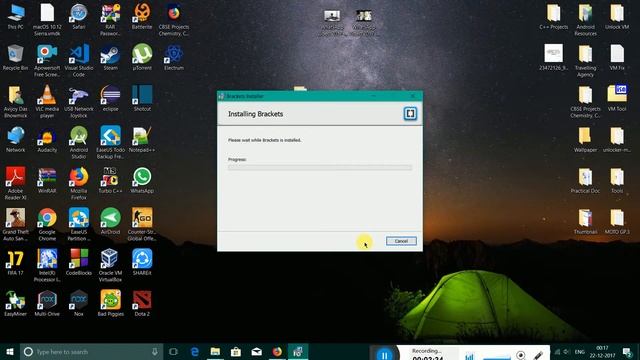Open Microsoft Store from taskbar
Screen dimensions: 640x360
tap(236, 351)
